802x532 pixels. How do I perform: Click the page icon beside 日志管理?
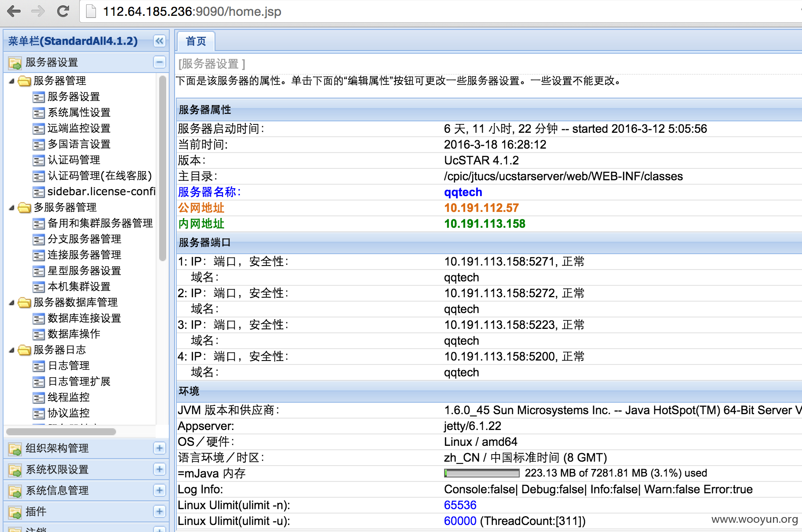coord(39,366)
